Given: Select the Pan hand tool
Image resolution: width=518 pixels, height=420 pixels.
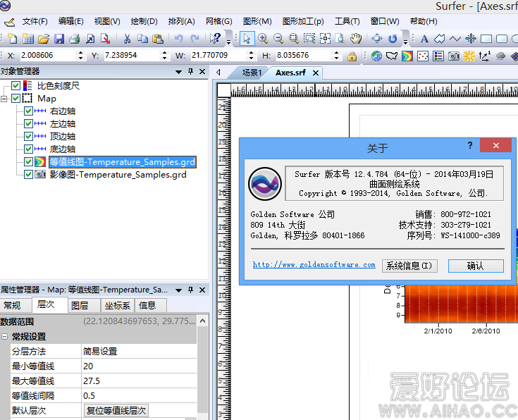Looking at the screenshot, I should coord(356,39).
